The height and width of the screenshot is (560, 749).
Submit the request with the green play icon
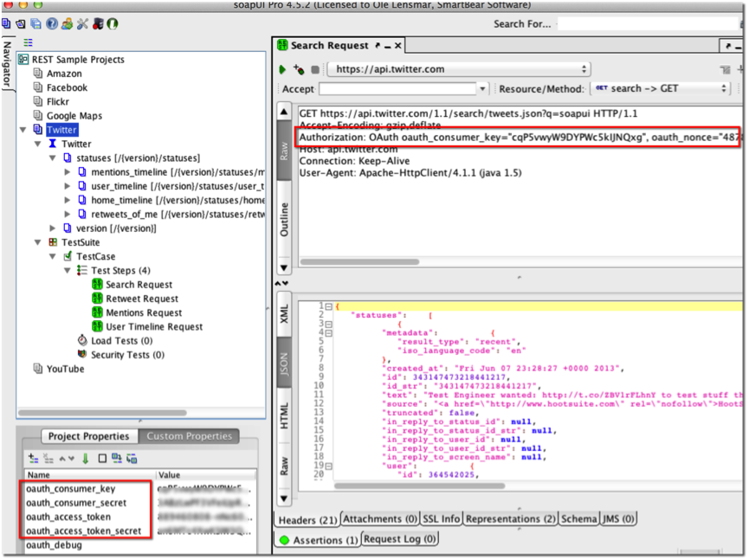[x=282, y=70]
